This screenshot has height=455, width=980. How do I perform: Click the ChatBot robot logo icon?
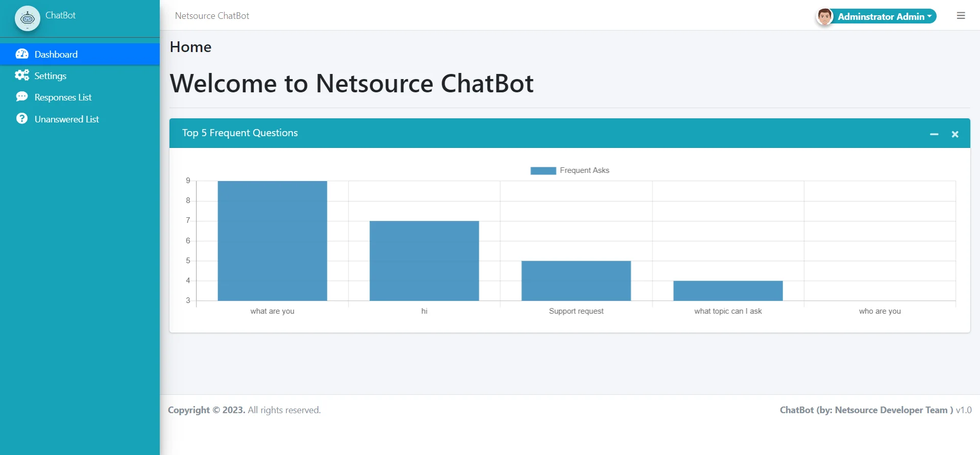pos(28,18)
